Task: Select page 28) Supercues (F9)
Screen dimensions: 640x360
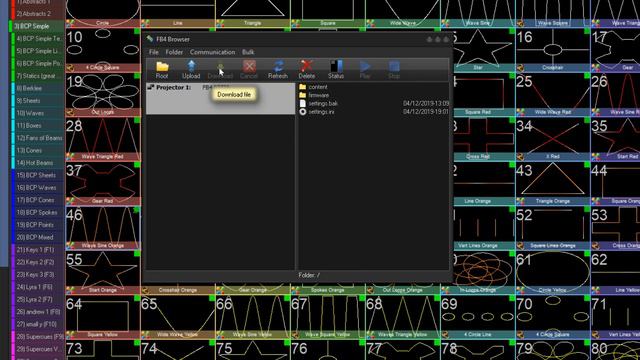Action: pyautogui.click(x=38, y=337)
